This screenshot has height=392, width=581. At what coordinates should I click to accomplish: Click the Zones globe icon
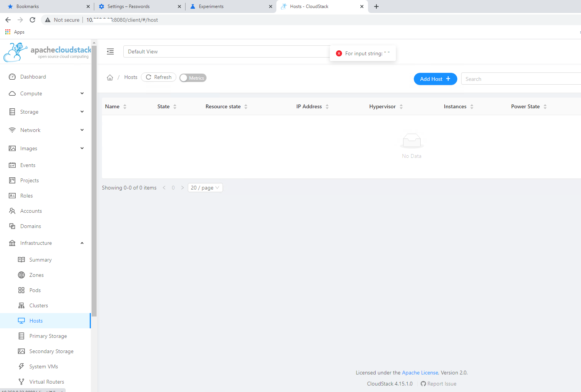click(x=21, y=275)
